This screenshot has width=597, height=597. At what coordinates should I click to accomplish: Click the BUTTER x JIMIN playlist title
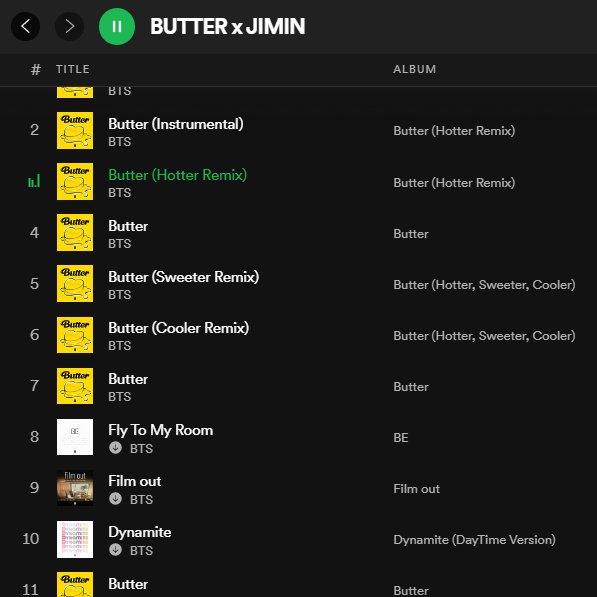pyautogui.click(x=228, y=26)
